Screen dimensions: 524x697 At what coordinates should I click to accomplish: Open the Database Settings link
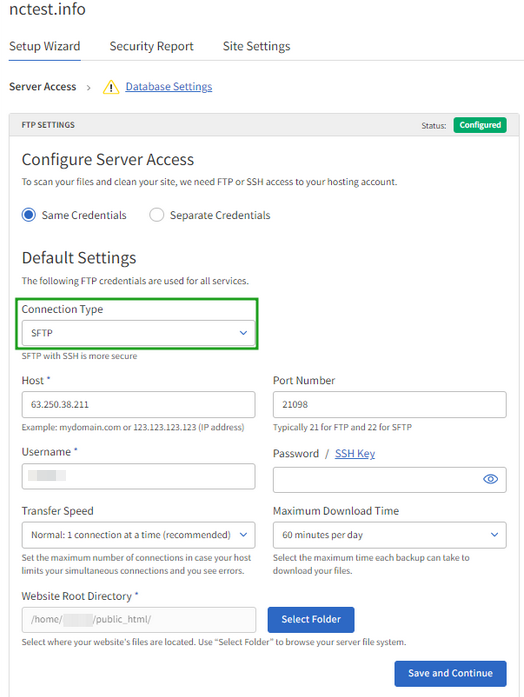(x=168, y=87)
